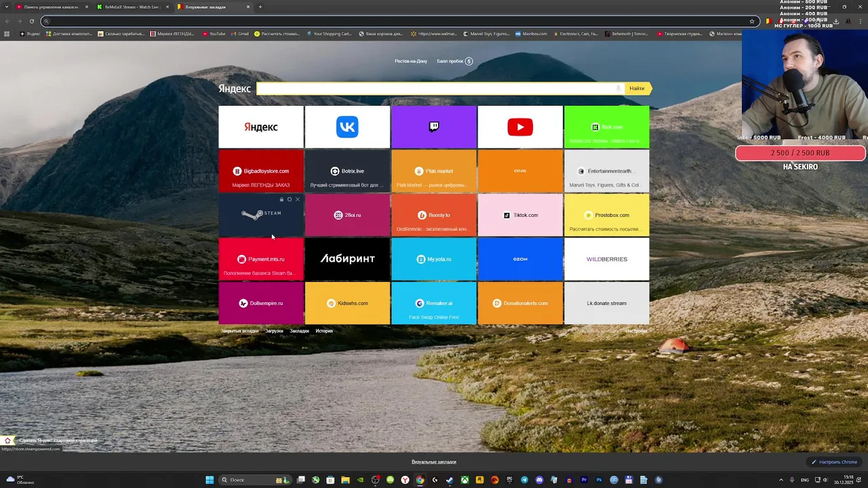Viewport: 868px width, 488px height.
Task: Open the orange DNS tile
Action: pyautogui.click(x=520, y=171)
